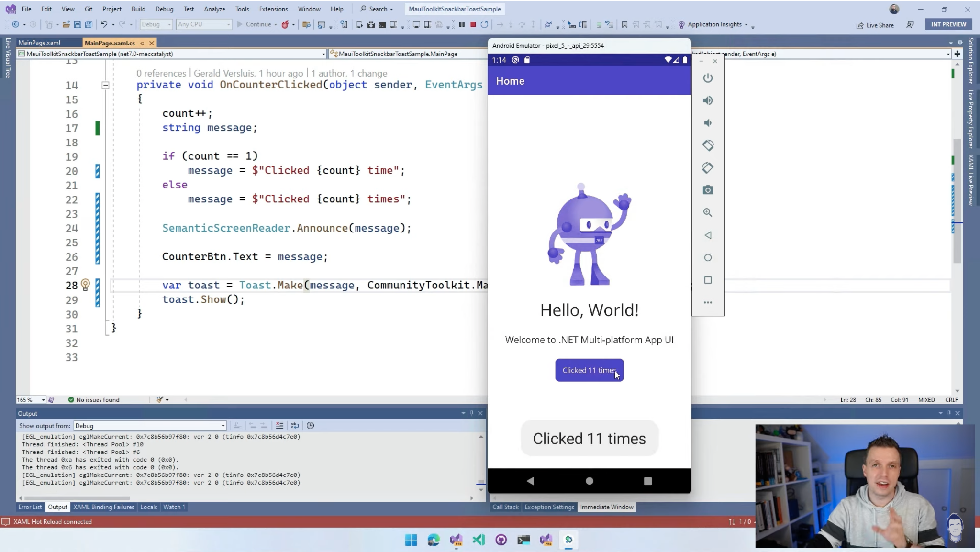Viewport: 980px width, 552px height.
Task: Open the File menu
Action: coord(26,9)
